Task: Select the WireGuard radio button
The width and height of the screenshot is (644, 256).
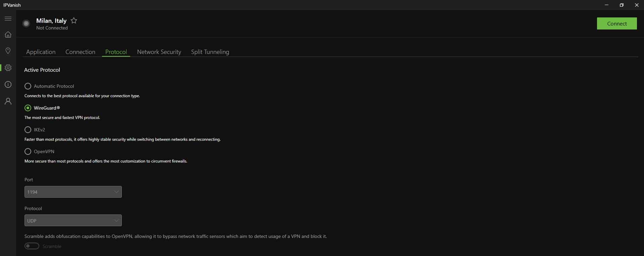Action: point(28,108)
